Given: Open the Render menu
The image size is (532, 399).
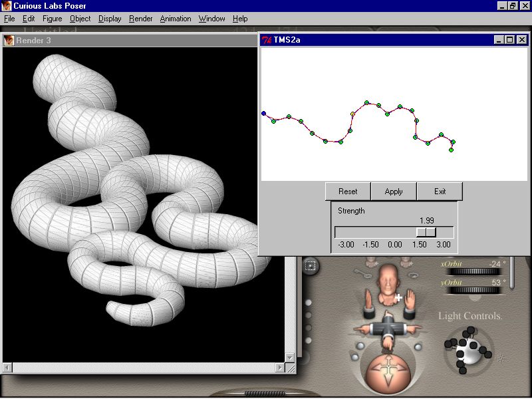Looking at the screenshot, I should click(x=140, y=19).
